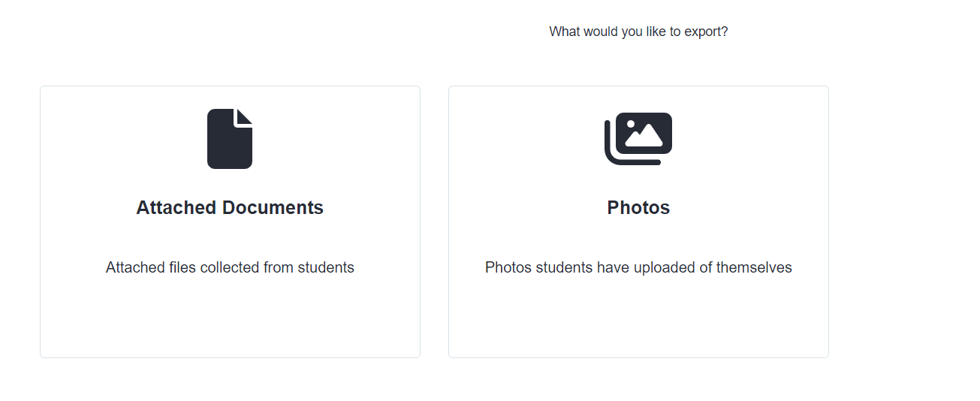Select the Attached Documents heading
Viewport: 980px width, 401px height.
(x=230, y=207)
